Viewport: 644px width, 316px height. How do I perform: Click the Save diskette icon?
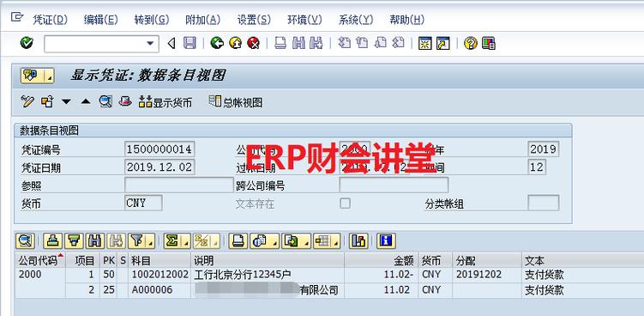tap(190, 43)
